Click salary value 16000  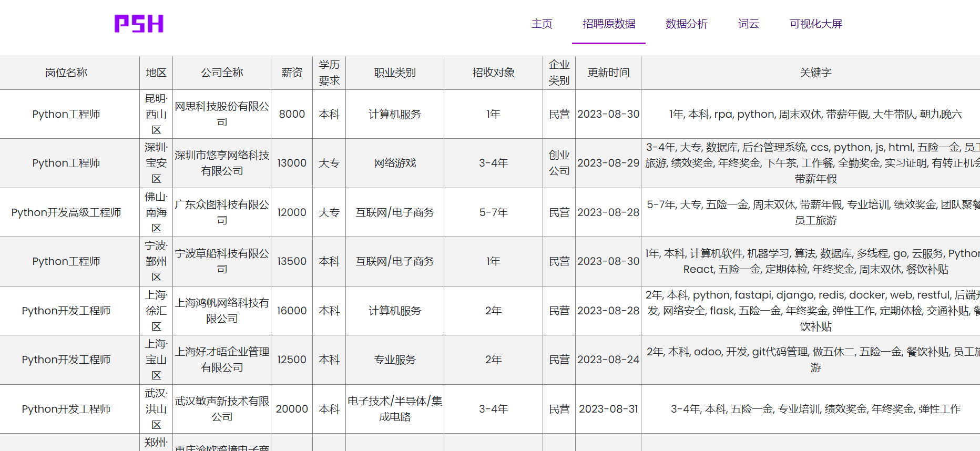click(x=292, y=311)
